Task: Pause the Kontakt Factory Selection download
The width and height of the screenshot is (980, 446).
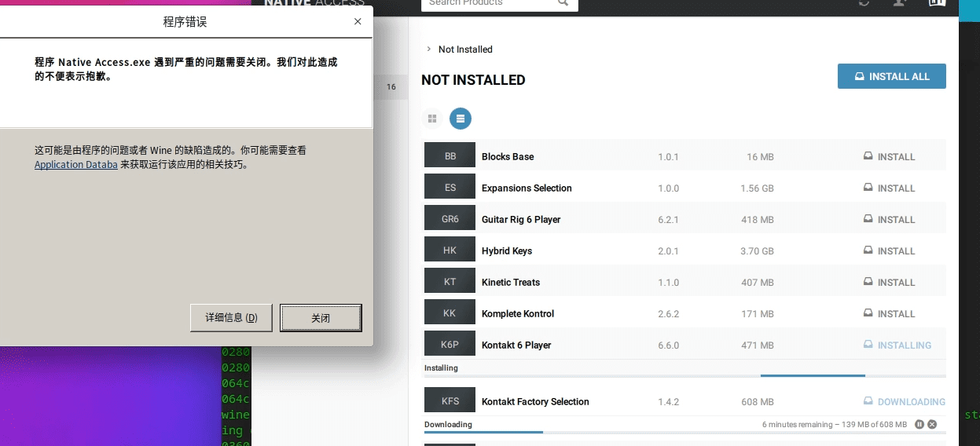Action: [x=919, y=425]
